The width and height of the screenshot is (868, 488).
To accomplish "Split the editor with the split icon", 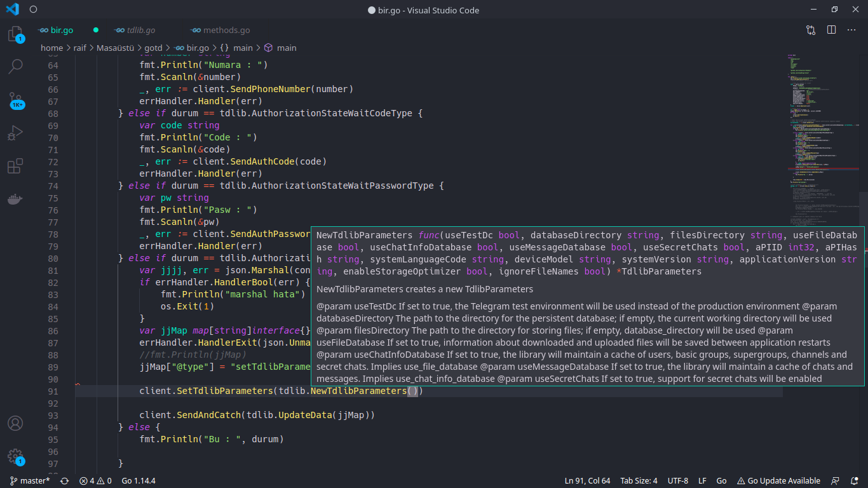I will coord(831,30).
